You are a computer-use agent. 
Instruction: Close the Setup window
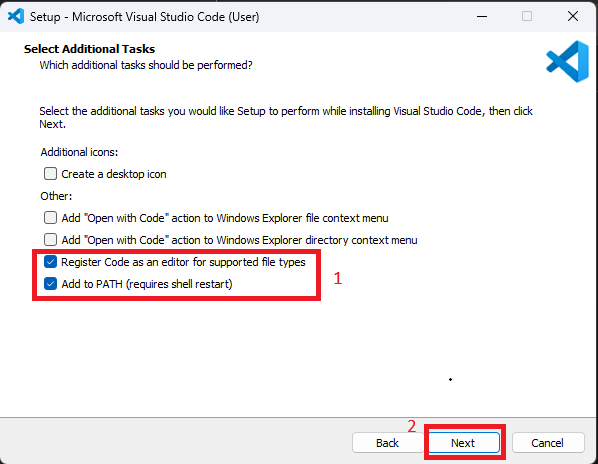click(x=573, y=16)
